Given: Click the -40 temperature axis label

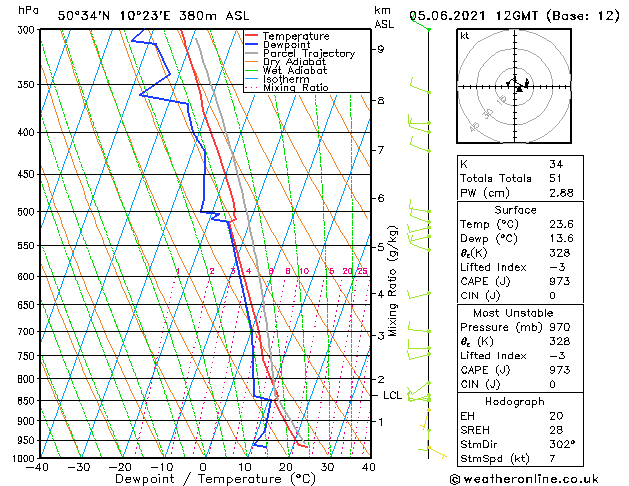Looking at the screenshot, I should 37,468.
